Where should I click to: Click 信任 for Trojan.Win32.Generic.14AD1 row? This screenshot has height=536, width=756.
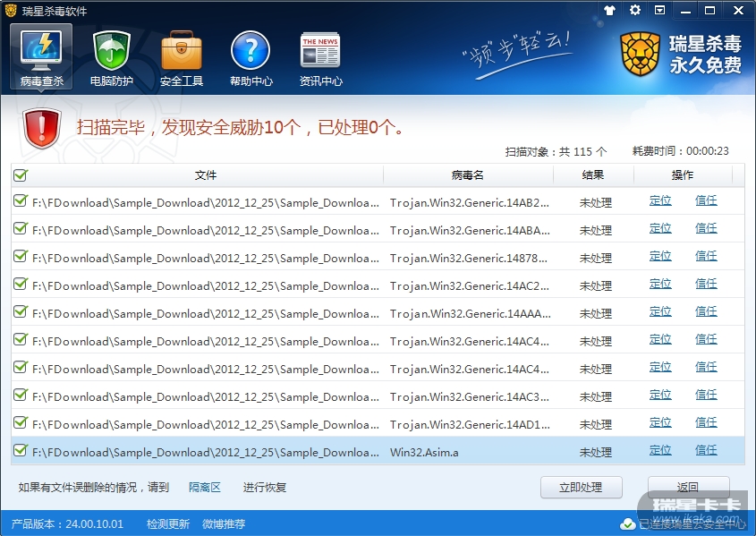706,422
